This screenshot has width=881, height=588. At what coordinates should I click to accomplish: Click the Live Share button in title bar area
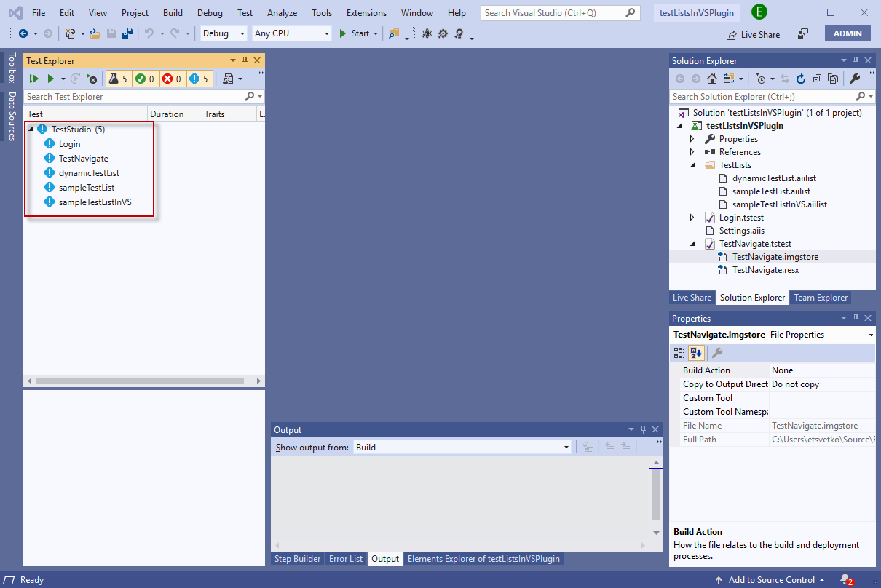click(x=753, y=34)
